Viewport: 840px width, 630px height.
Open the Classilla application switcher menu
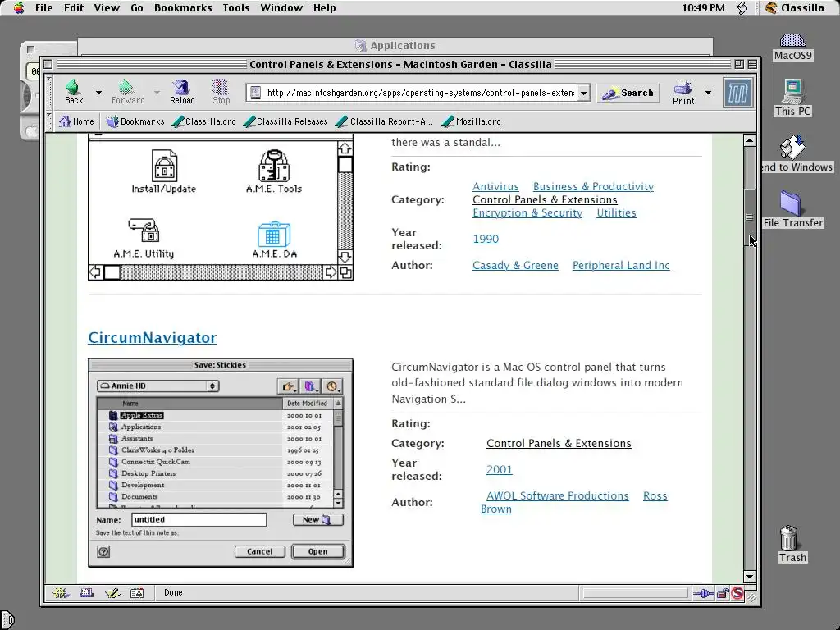(x=795, y=7)
